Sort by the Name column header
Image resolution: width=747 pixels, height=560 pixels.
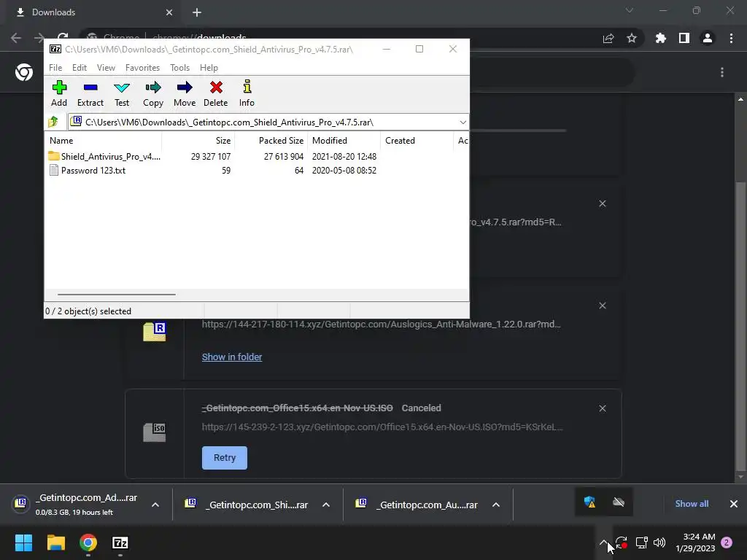104,141
